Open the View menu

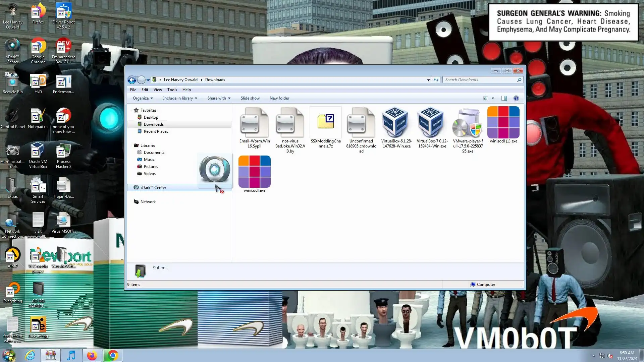tap(158, 90)
